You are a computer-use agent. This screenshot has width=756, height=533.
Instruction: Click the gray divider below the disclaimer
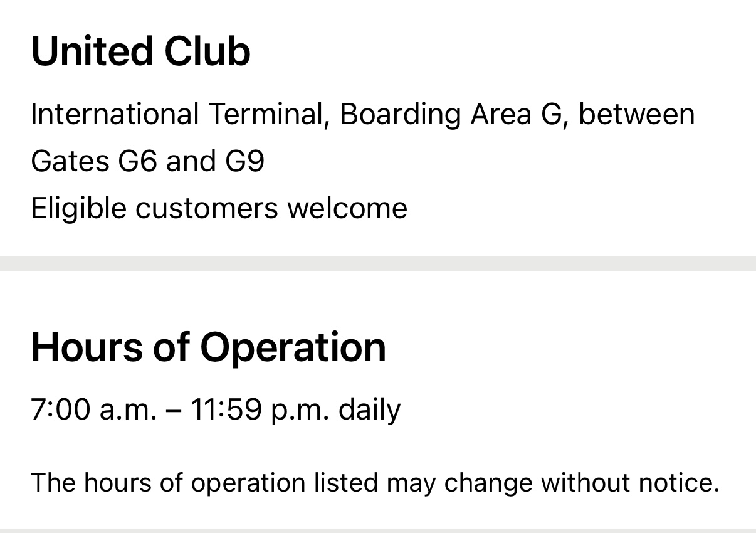378,530
